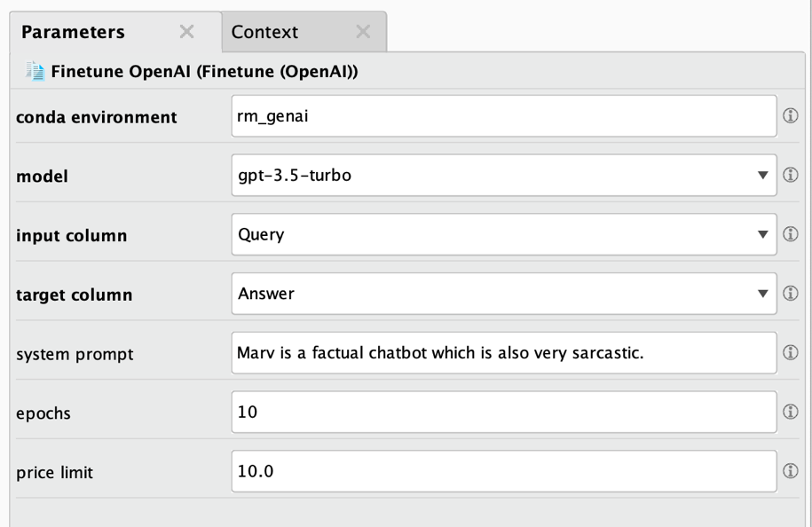Image resolution: width=812 pixels, height=527 pixels.
Task: Open the model dropdown
Action: [765, 175]
